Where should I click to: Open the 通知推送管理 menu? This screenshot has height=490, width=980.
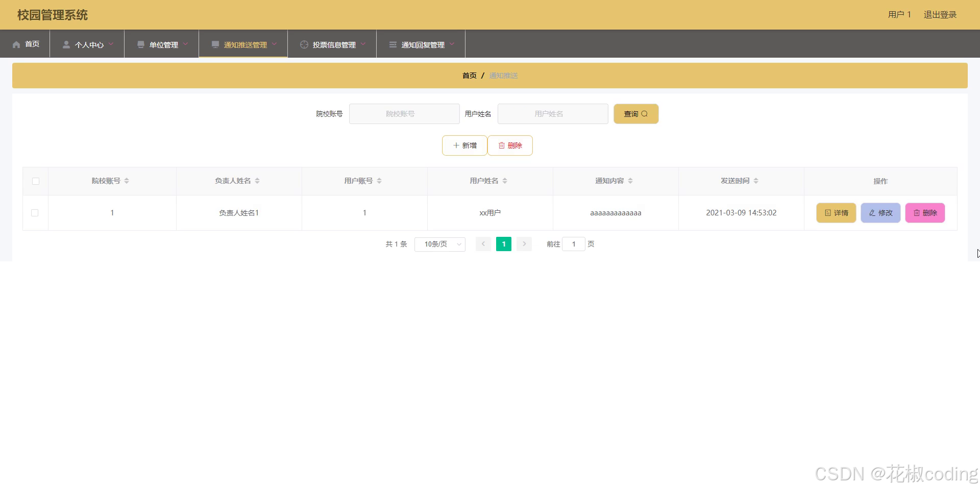243,44
